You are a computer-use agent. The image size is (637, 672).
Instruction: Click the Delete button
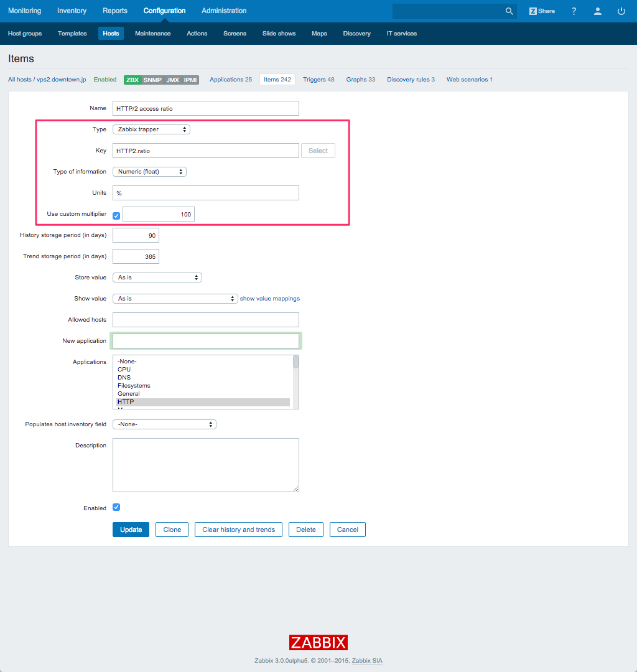click(306, 530)
